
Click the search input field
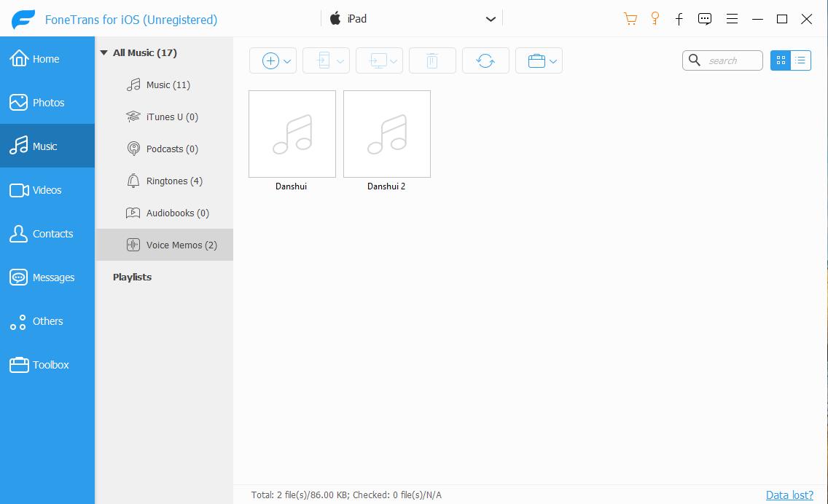click(722, 60)
